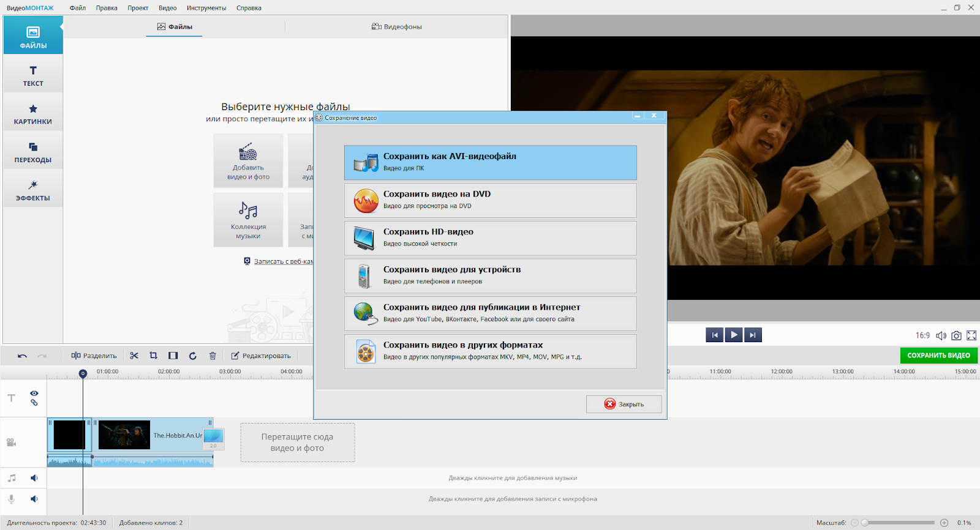The image size is (980, 530).
Task: Decrease timeline scale with minus icon
Action: click(x=855, y=523)
